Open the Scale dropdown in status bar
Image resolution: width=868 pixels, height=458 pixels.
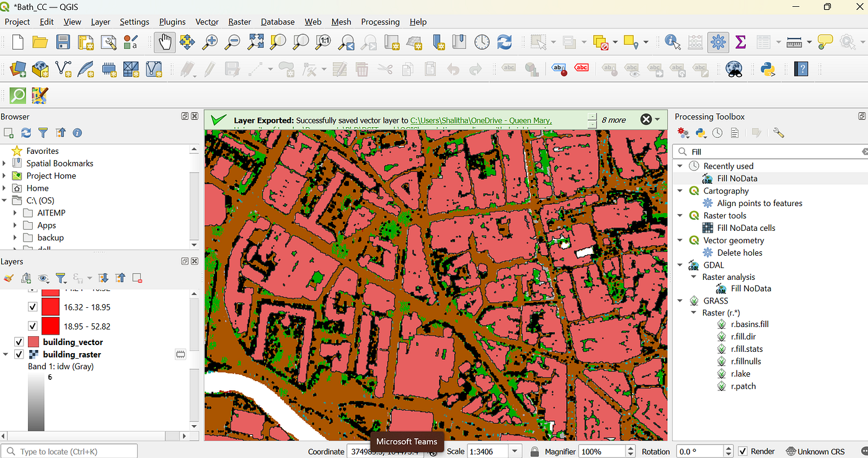515,451
